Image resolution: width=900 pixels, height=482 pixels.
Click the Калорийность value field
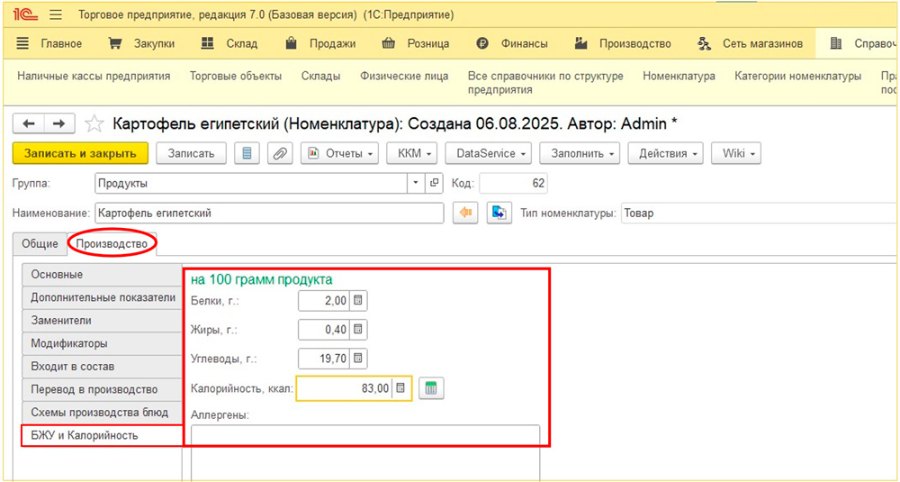tap(344, 388)
